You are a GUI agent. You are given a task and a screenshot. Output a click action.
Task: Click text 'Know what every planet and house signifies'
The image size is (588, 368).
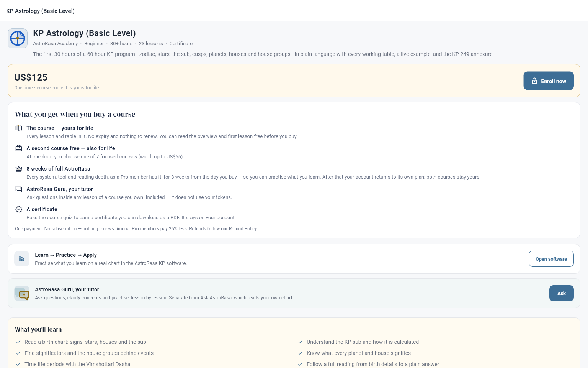pyautogui.click(x=359, y=353)
